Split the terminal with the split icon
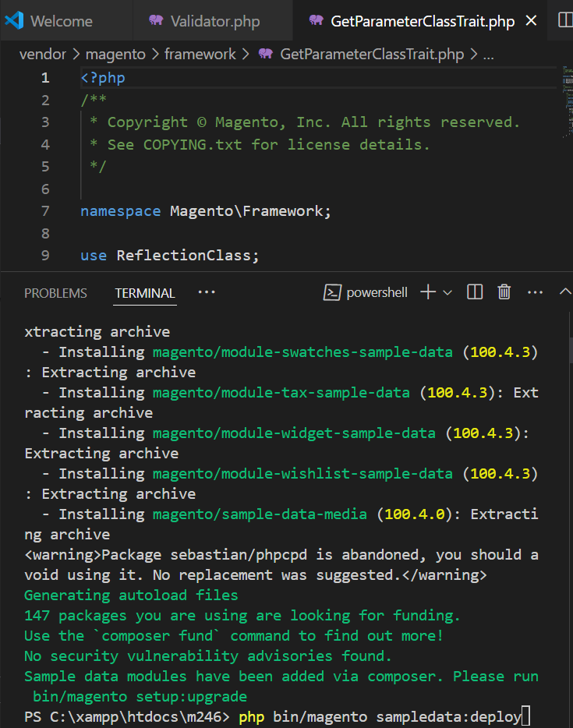This screenshot has height=728, width=573. 475,292
